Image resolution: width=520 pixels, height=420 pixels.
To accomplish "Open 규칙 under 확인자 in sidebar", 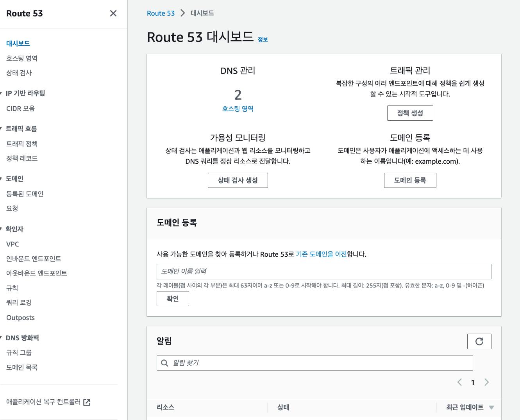I will [12, 288].
